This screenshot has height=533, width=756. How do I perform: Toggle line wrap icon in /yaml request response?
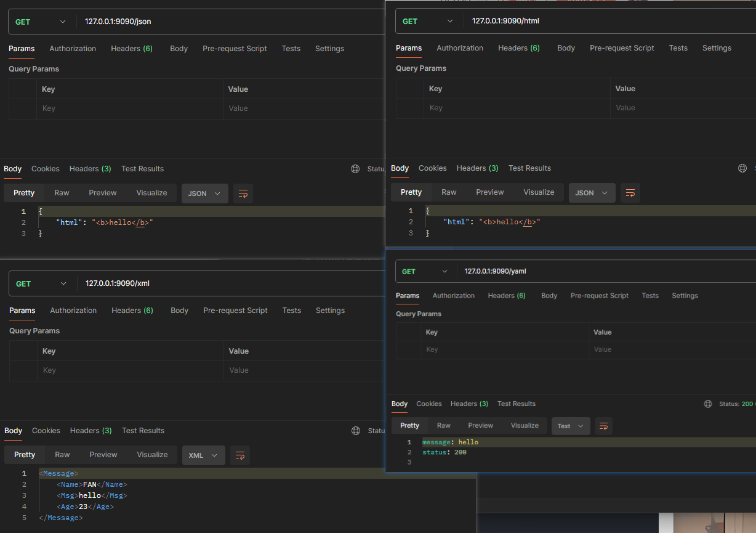[604, 426]
